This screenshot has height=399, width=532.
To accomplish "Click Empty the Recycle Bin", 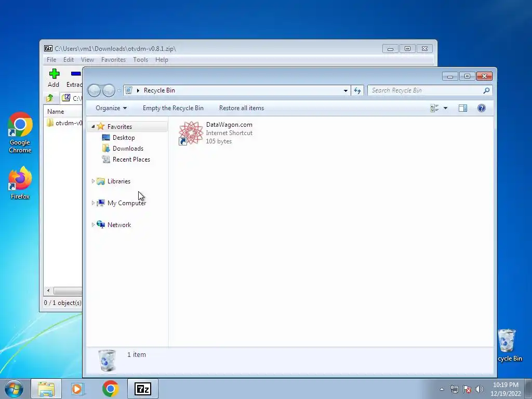I will [x=173, y=108].
